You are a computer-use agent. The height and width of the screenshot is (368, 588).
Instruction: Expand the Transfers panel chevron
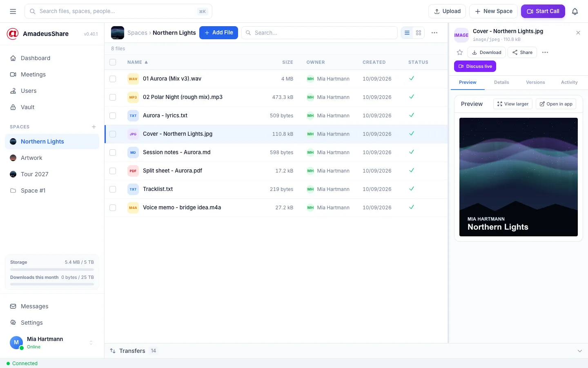580,351
